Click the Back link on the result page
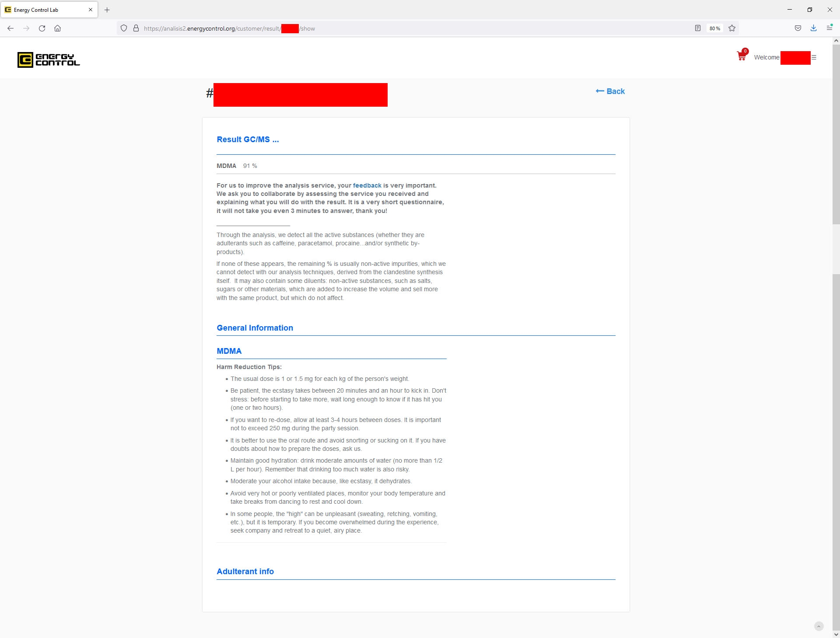The image size is (840, 638). (610, 91)
